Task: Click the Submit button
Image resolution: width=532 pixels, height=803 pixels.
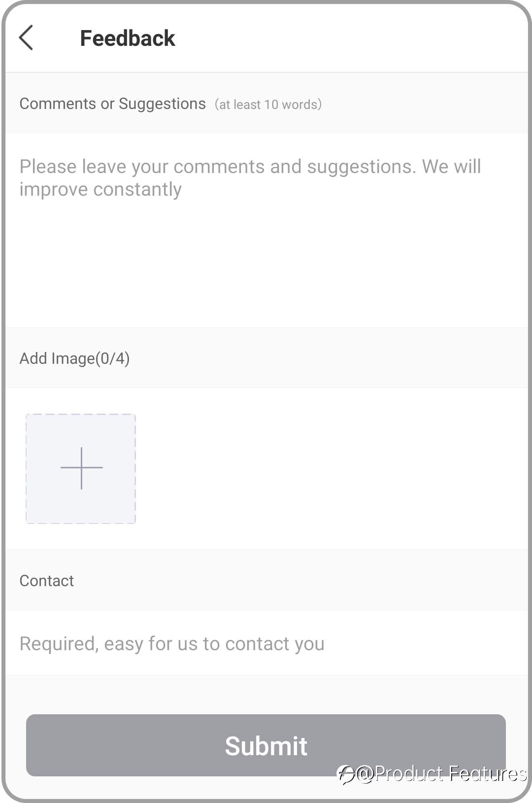Action: click(266, 745)
